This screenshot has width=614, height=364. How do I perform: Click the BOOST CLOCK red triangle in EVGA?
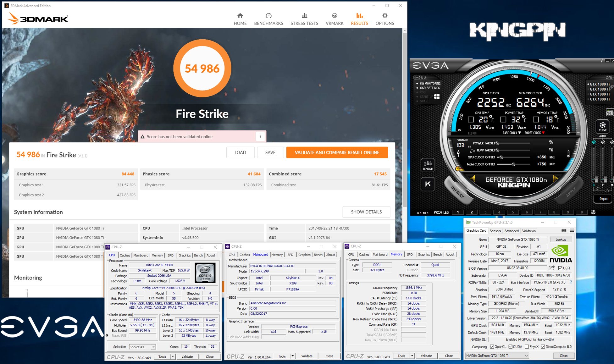click(x=543, y=133)
